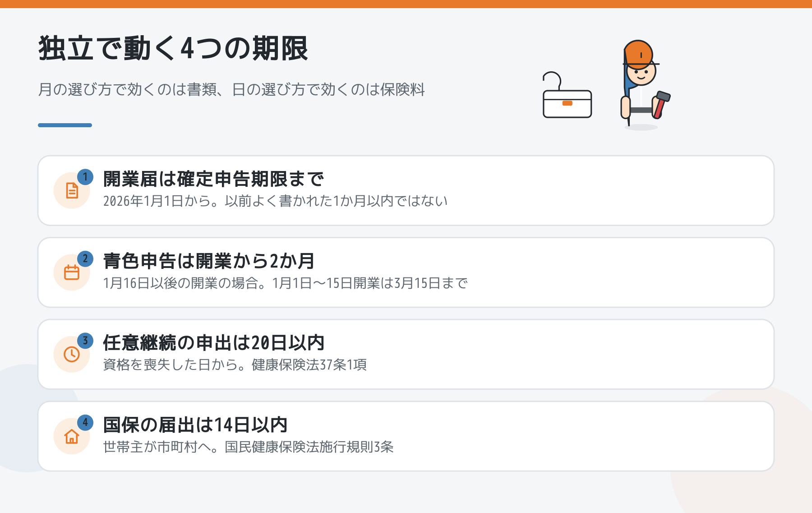
Task: Select heading 青色申告は開業から2か月
Action: pos(209,261)
